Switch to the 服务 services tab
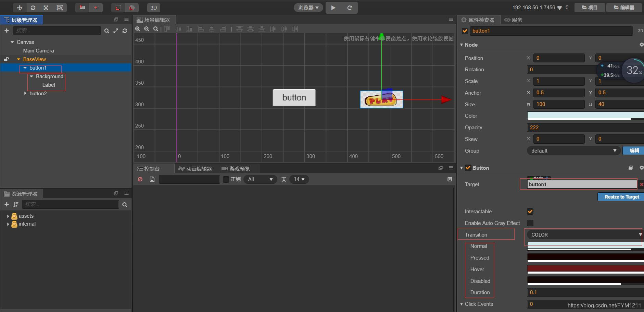The width and height of the screenshot is (644, 312). coord(513,20)
